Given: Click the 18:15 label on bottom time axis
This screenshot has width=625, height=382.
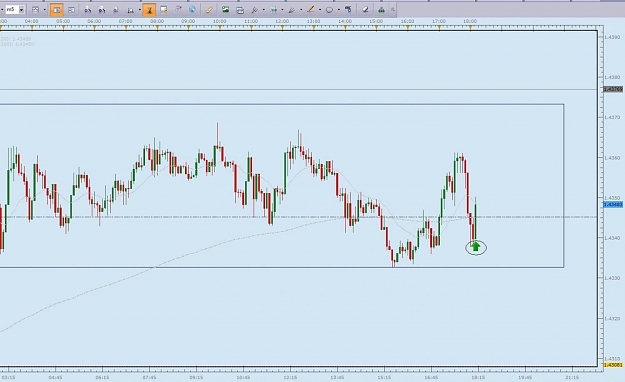Looking at the screenshot, I should click(478, 377).
